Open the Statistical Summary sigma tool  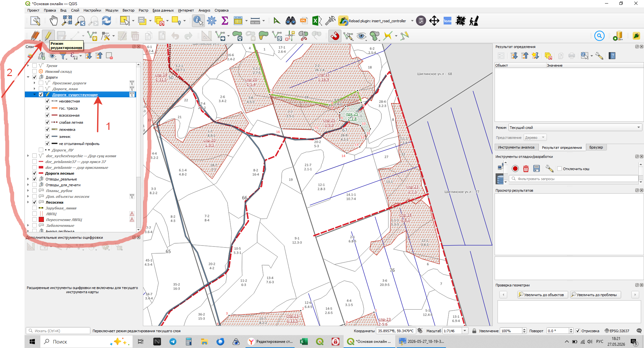click(x=225, y=21)
